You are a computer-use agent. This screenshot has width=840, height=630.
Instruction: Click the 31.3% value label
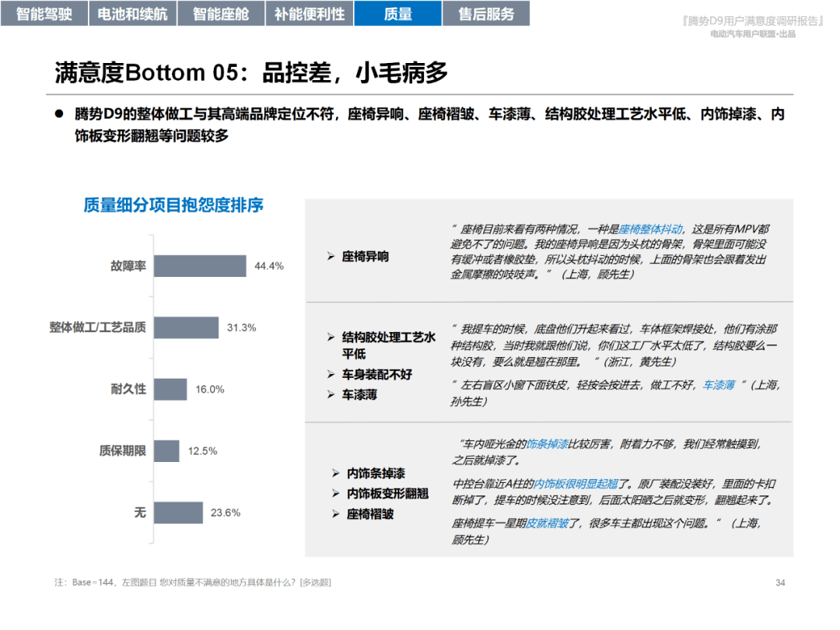[x=242, y=328]
